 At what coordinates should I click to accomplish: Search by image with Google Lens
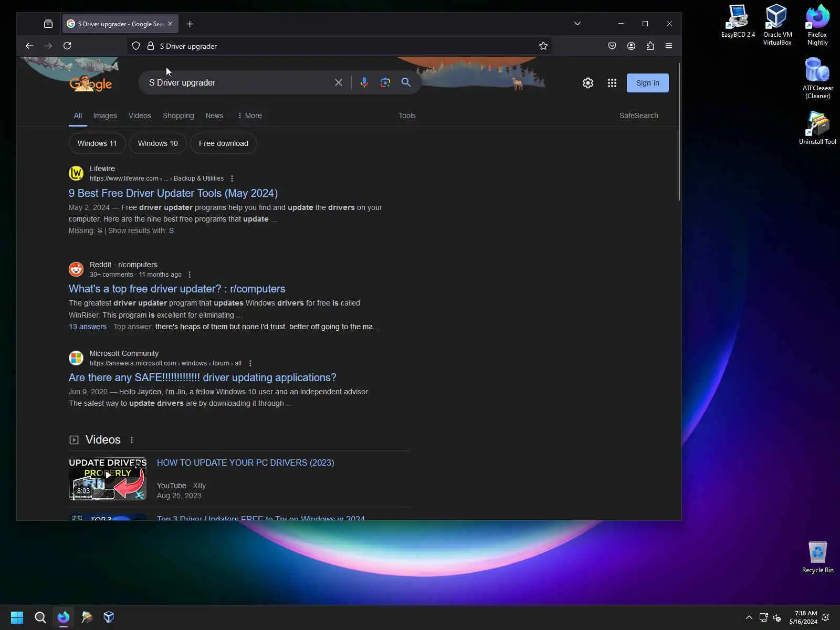(385, 82)
